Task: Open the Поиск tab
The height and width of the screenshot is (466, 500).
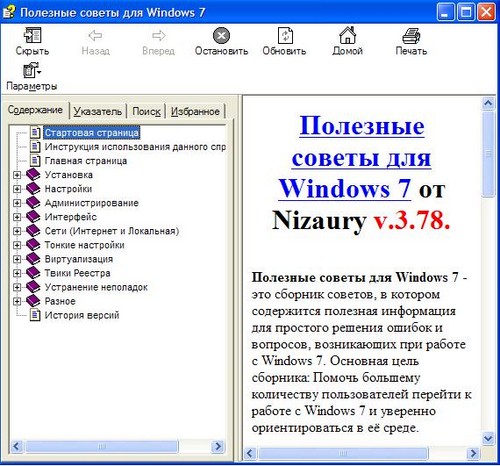Action: (x=146, y=111)
